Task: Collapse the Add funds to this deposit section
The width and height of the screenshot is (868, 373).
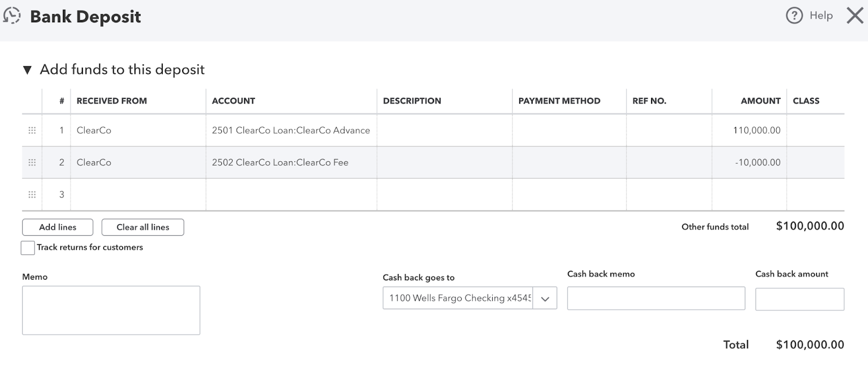Action: pyautogui.click(x=27, y=70)
